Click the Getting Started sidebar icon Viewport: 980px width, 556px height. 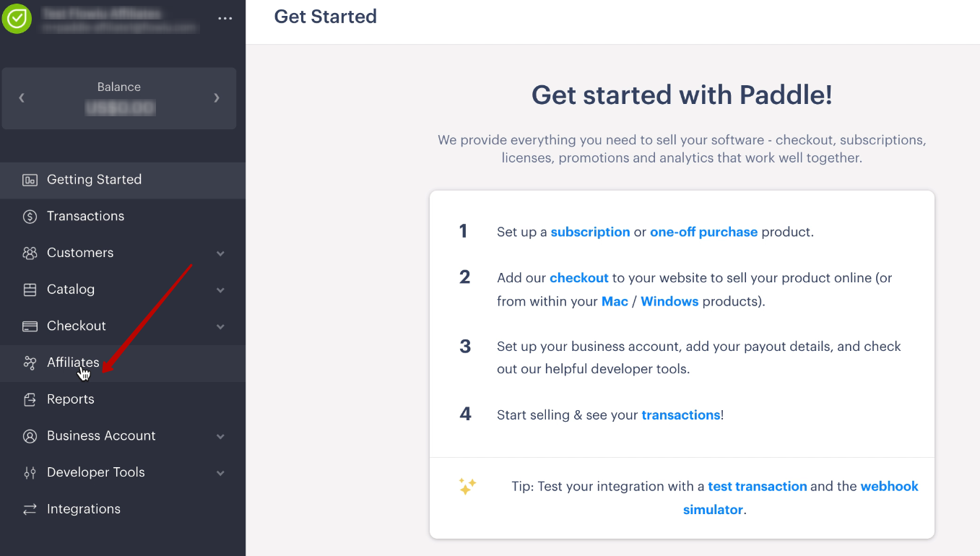(30, 180)
